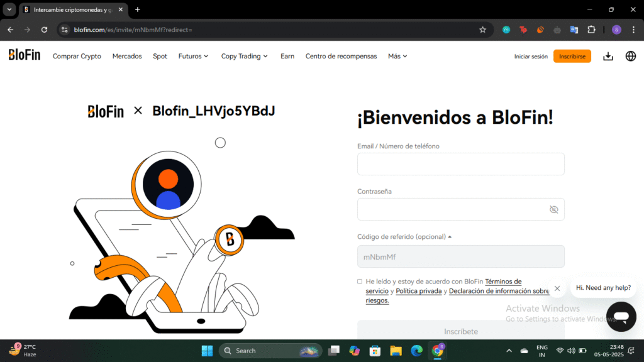Open Microsoft Store from taskbar
The height and width of the screenshot is (362, 644).
coord(375,351)
